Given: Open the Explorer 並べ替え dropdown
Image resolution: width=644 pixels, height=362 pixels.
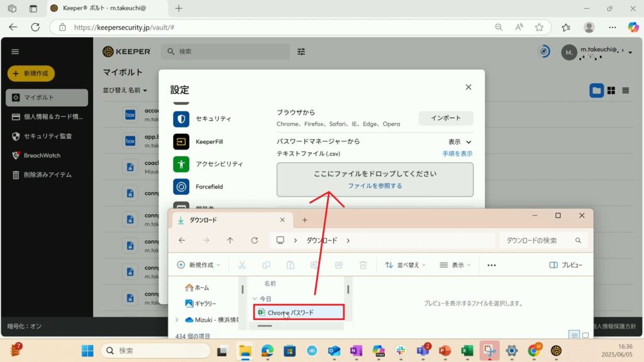Looking at the screenshot, I should (x=405, y=265).
